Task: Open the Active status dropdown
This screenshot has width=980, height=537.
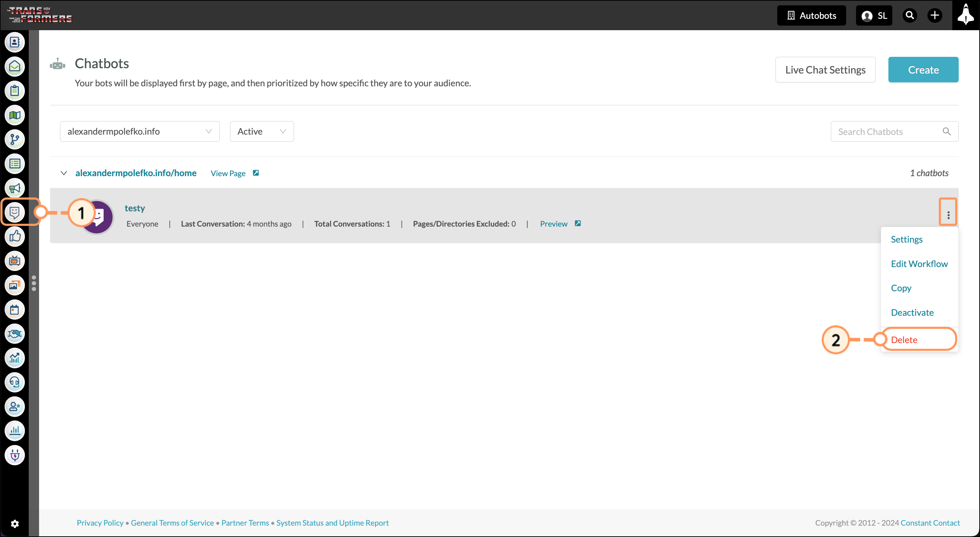Action: (262, 132)
